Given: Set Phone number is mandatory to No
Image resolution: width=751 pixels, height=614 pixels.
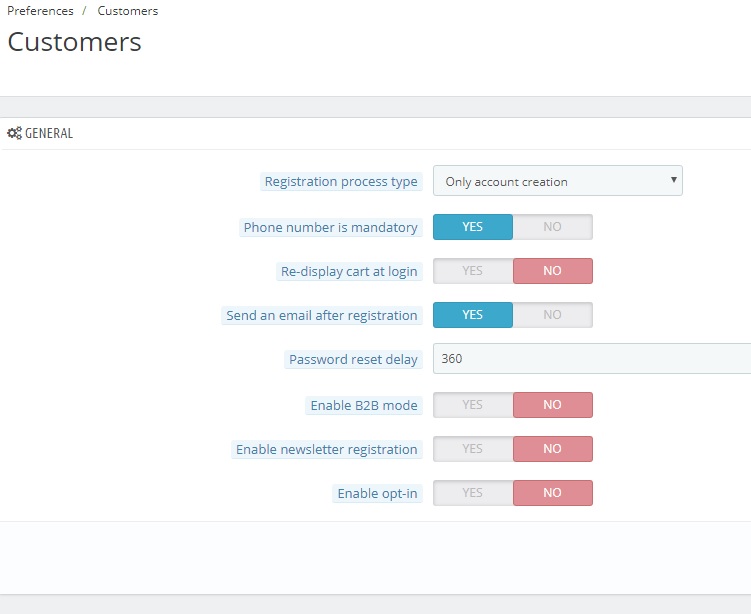Looking at the screenshot, I should click(552, 227).
